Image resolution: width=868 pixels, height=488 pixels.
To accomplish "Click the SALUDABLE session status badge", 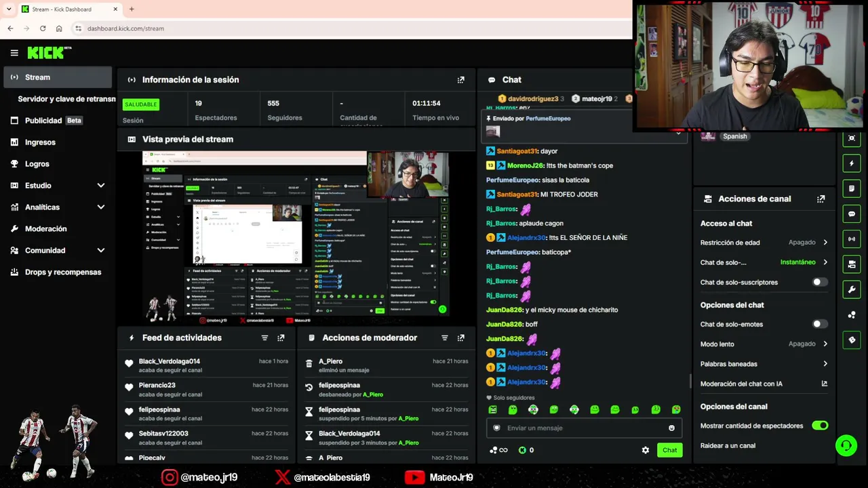I will coord(140,104).
